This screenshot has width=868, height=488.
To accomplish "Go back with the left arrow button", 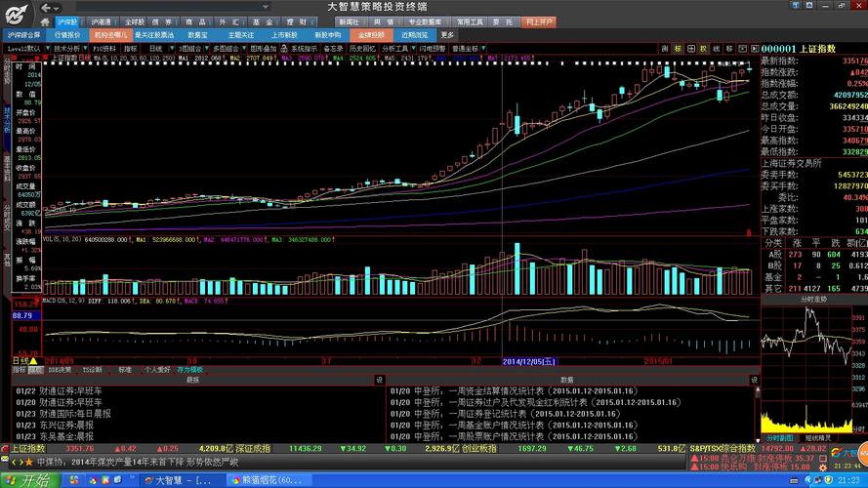I will [46, 8].
